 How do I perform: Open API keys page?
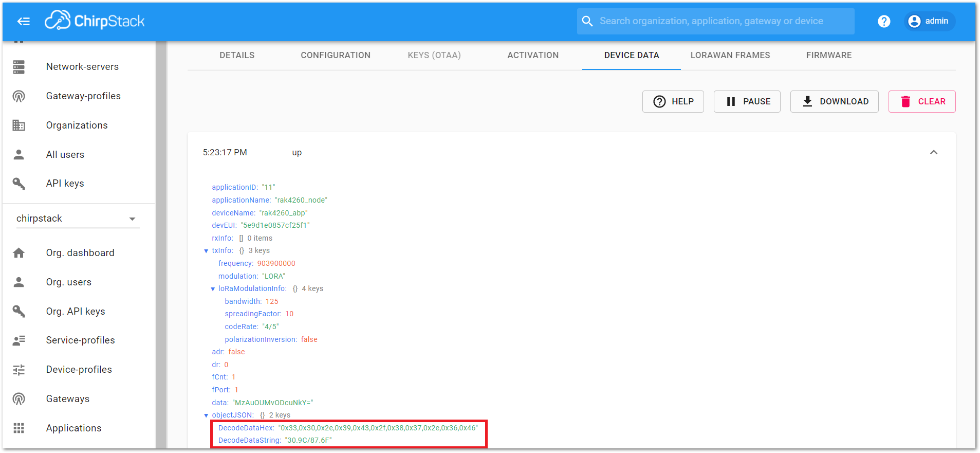point(65,184)
